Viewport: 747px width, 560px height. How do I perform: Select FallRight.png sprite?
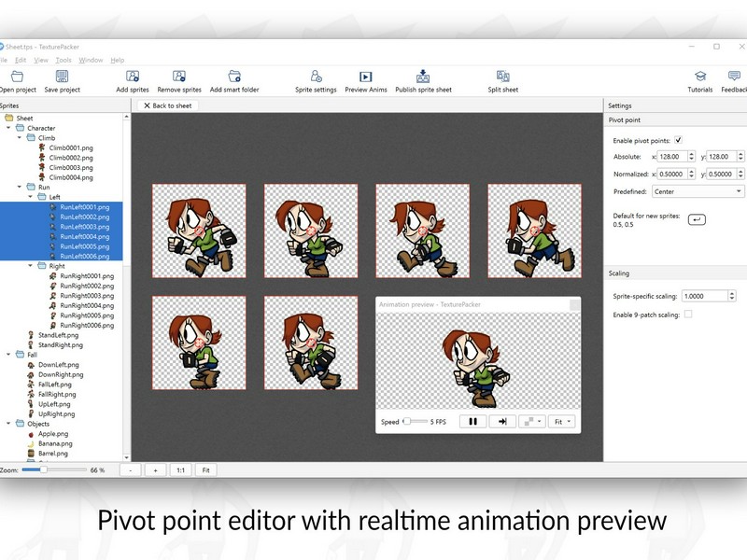[57, 394]
